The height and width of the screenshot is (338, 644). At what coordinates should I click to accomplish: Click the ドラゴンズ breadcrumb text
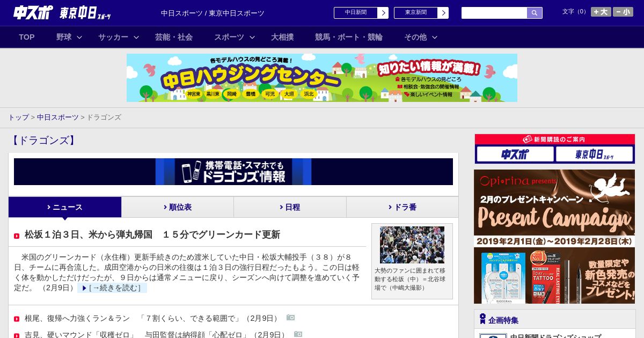pyautogui.click(x=104, y=117)
